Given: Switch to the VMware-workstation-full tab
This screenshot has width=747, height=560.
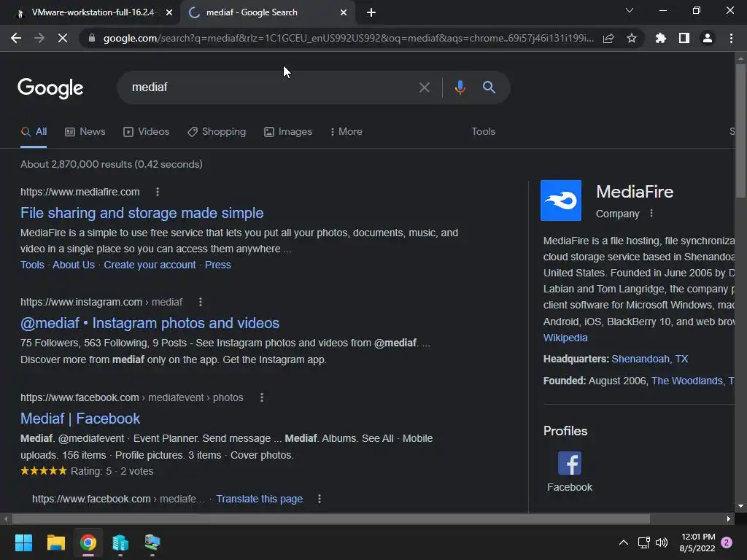Looking at the screenshot, I should pos(90,12).
